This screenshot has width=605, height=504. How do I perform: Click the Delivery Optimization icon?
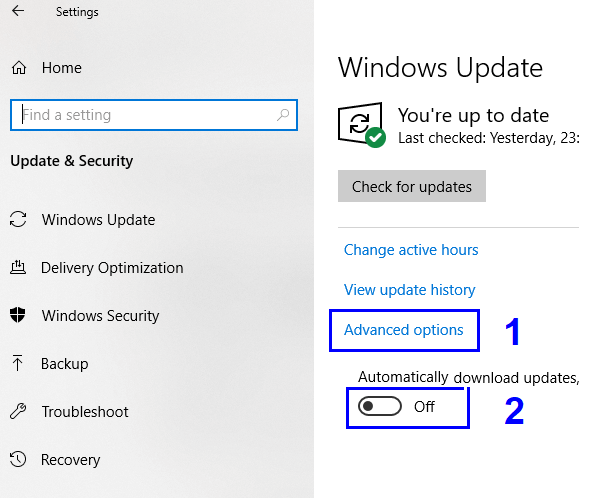pos(18,267)
